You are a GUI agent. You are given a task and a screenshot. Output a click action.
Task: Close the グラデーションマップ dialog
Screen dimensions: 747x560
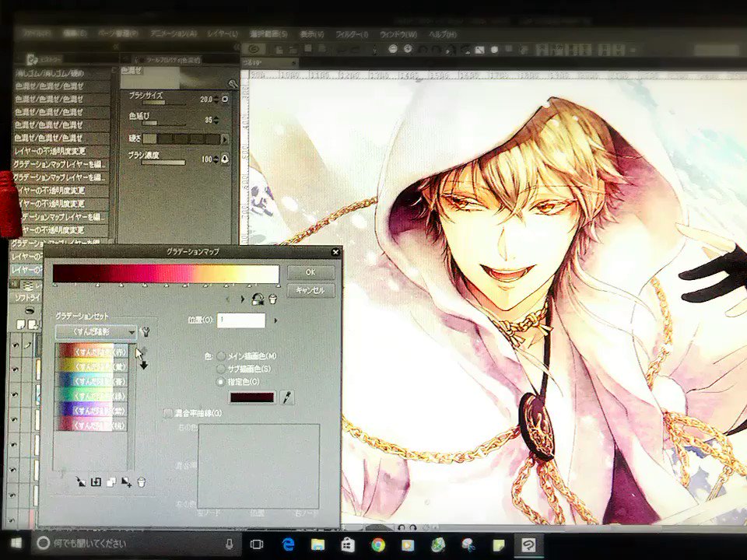pyautogui.click(x=335, y=251)
